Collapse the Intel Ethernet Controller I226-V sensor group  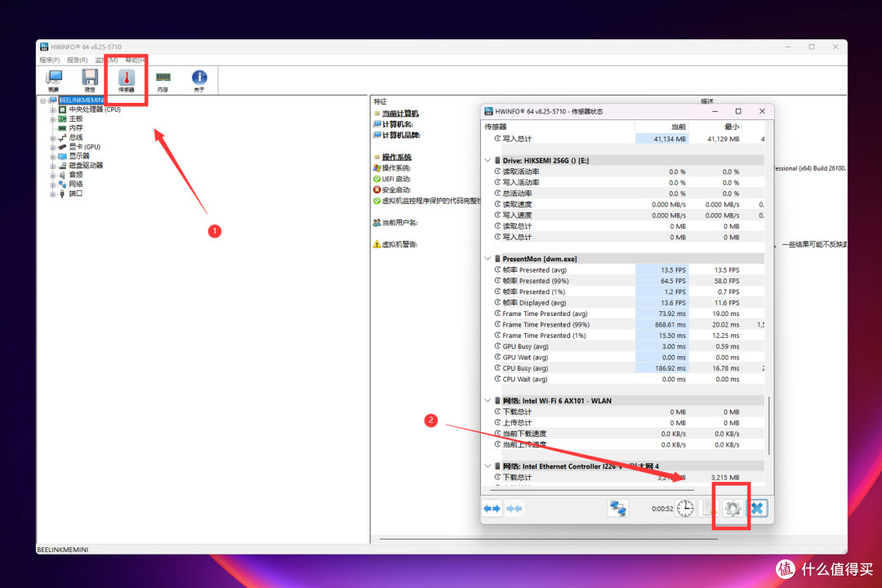click(488, 465)
